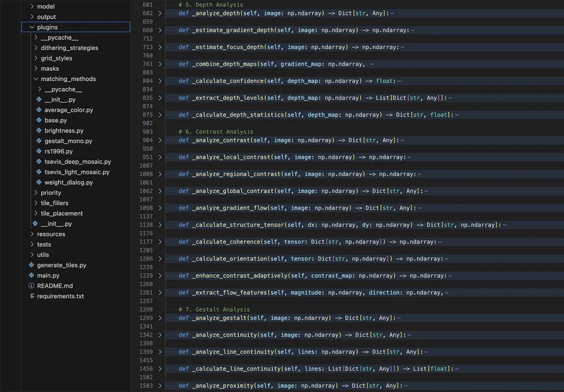Click Python icon beside rs1996.py
This screenshot has height=392, width=564.
click(x=39, y=151)
